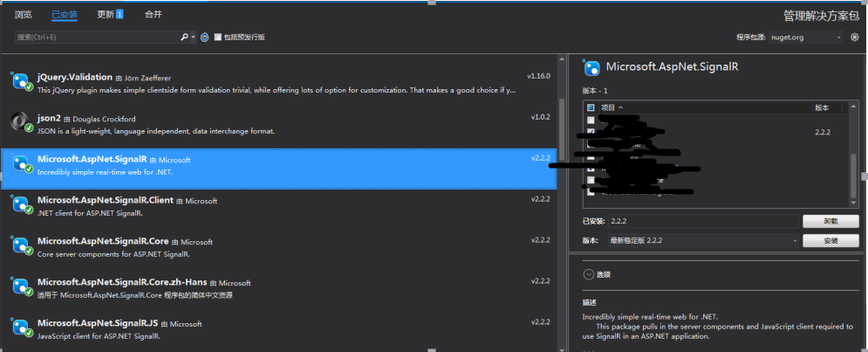868x352 pixels.
Task: Click the 管理解决方案包 title
Action: [x=821, y=16]
